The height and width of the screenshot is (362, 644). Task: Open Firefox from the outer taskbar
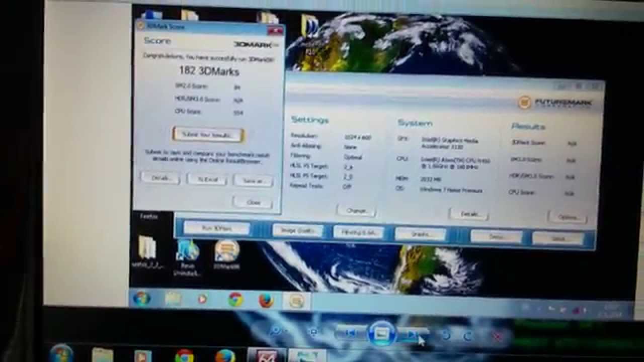pyautogui.click(x=225, y=356)
